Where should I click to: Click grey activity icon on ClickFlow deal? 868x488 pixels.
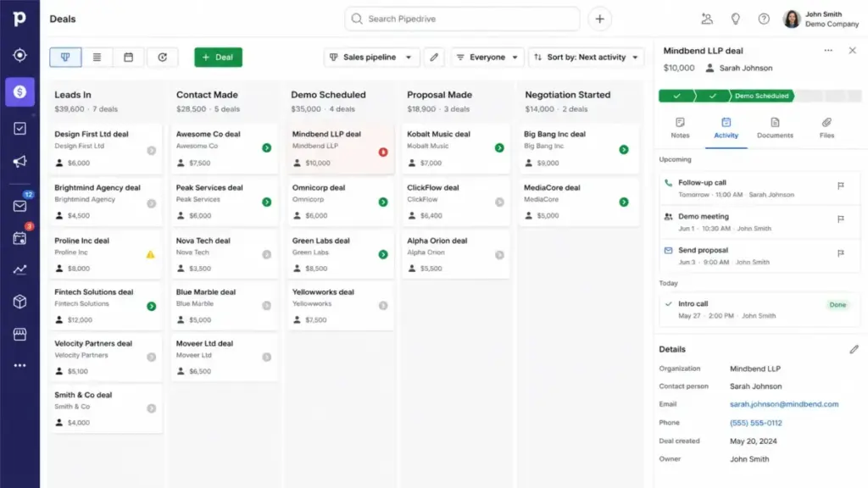(499, 202)
